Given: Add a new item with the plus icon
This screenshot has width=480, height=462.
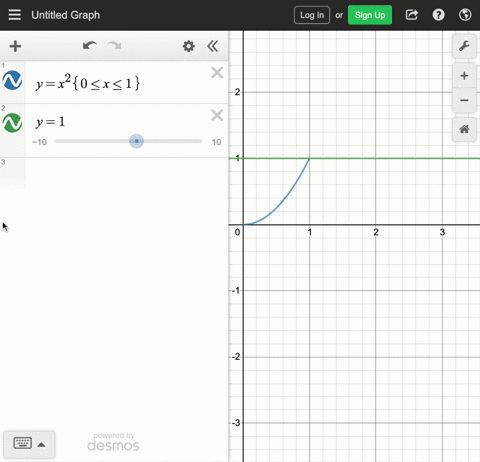Looking at the screenshot, I should [x=15, y=46].
